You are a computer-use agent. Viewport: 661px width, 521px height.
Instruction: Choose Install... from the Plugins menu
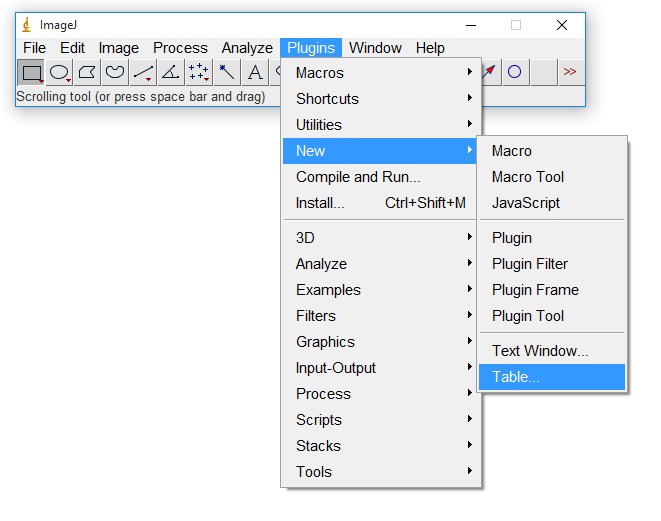point(320,203)
